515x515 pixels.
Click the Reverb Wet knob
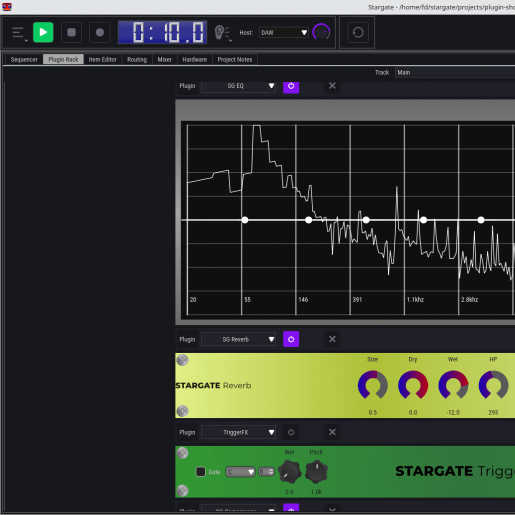point(453,385)
